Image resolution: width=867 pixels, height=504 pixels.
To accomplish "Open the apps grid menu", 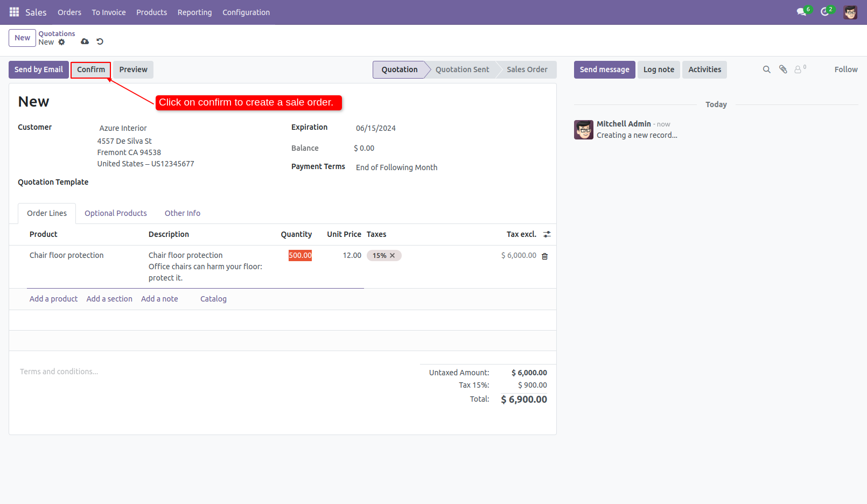I will pyautogui.click(x=13, y=12).
